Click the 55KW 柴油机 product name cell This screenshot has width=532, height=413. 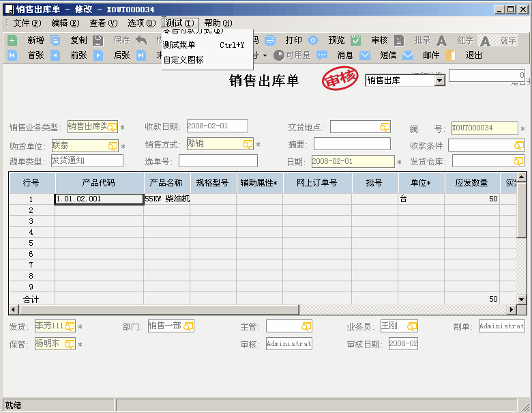click(167, 199)
